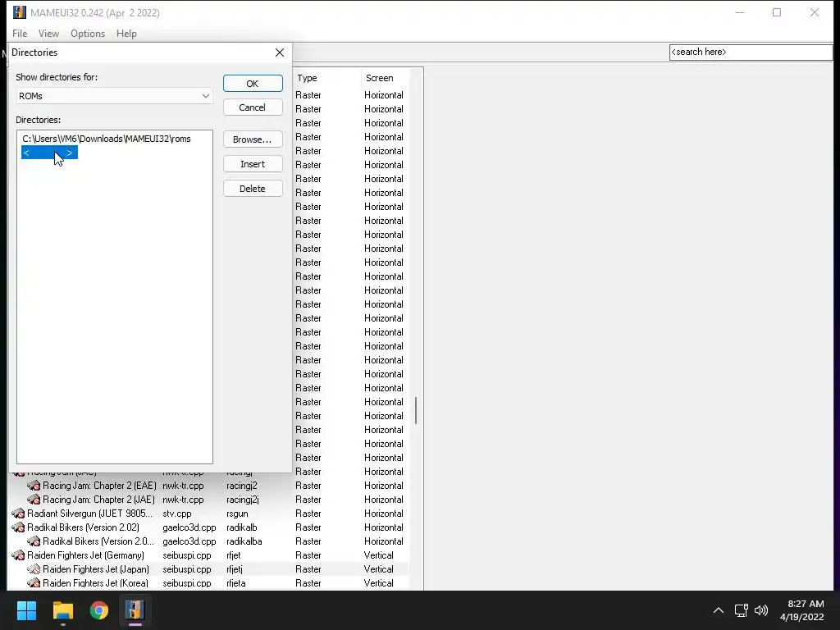840x630 pixels.
Task: Click the rsgun ROM name cell
Action: coord(237,514)
